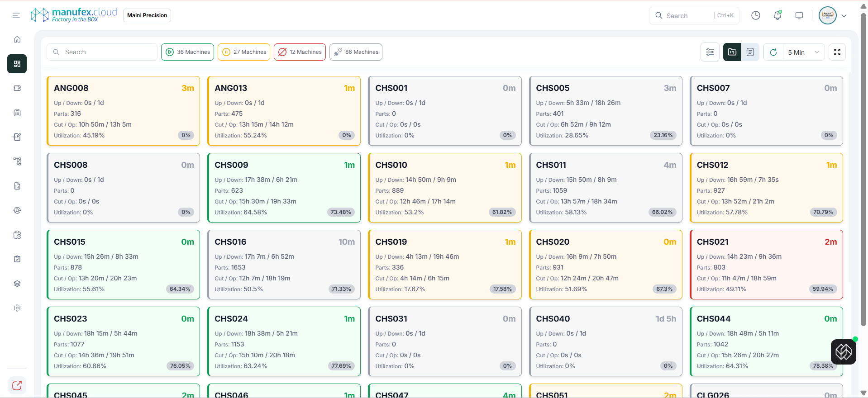Toggle the 12 Machines stopped filter
The image size is (868, 398).
pyautogui.click(x=300, y=52)
